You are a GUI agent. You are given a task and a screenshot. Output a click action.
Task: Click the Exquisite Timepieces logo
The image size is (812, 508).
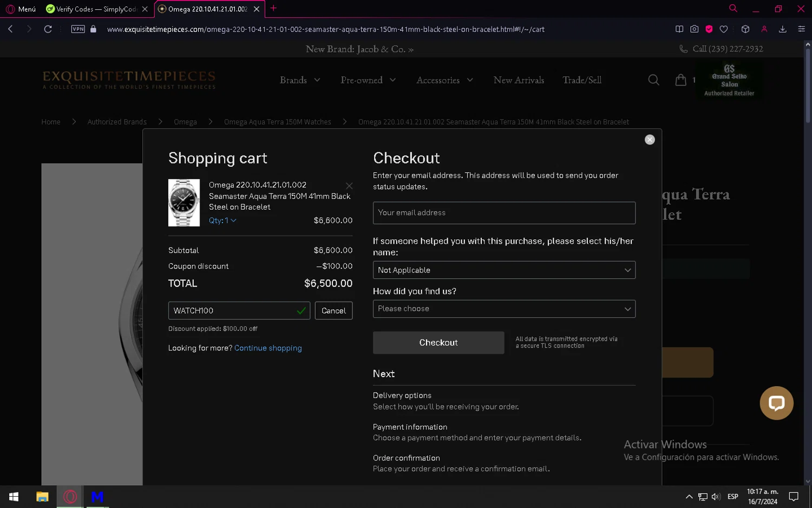(x=129, y=80)
